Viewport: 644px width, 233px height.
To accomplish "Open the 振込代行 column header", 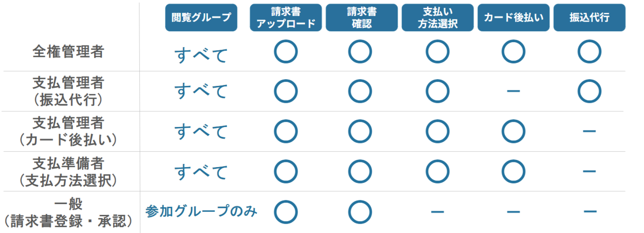I will point(589,18).
